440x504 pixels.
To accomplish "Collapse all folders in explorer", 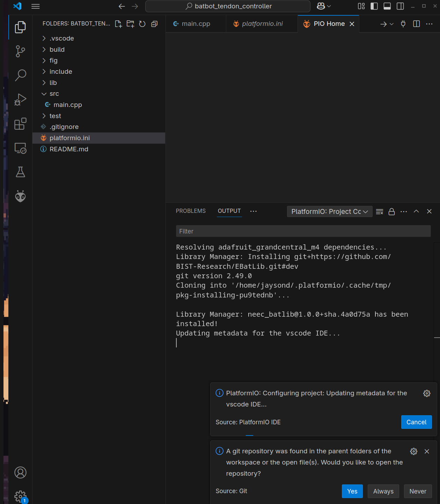I will click(x=154, y=24).
